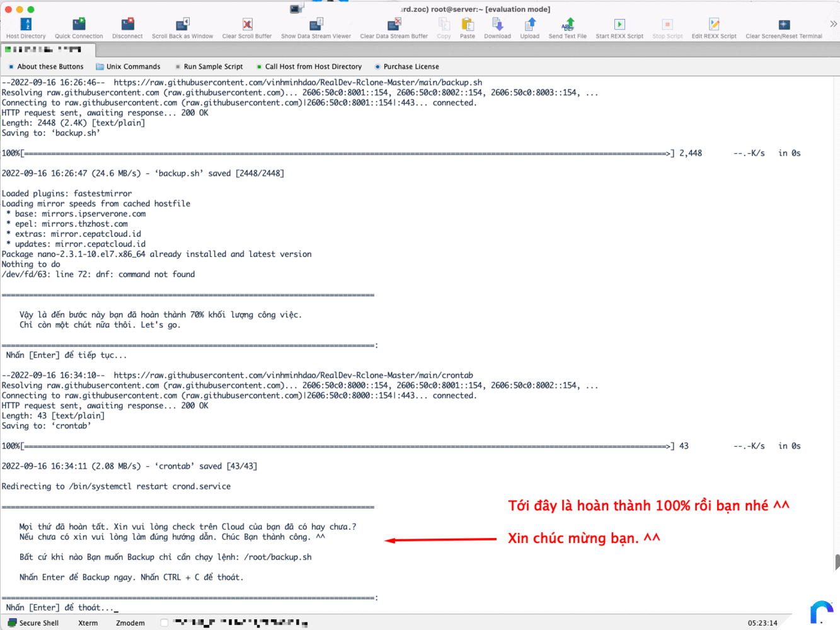This screenshot has width=840, height=630.
Task: Open the Unix Commands folder menu
Action: [x=128, y=67]
